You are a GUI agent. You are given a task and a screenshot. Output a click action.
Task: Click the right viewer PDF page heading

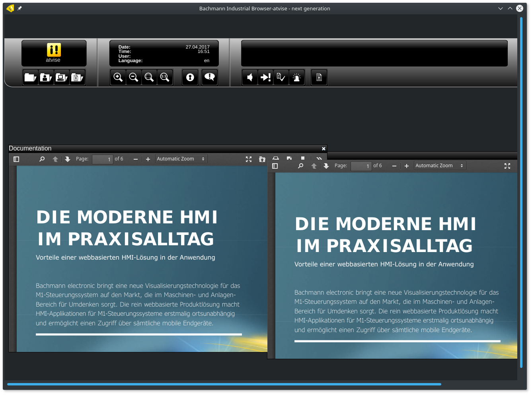pos(386,235)
